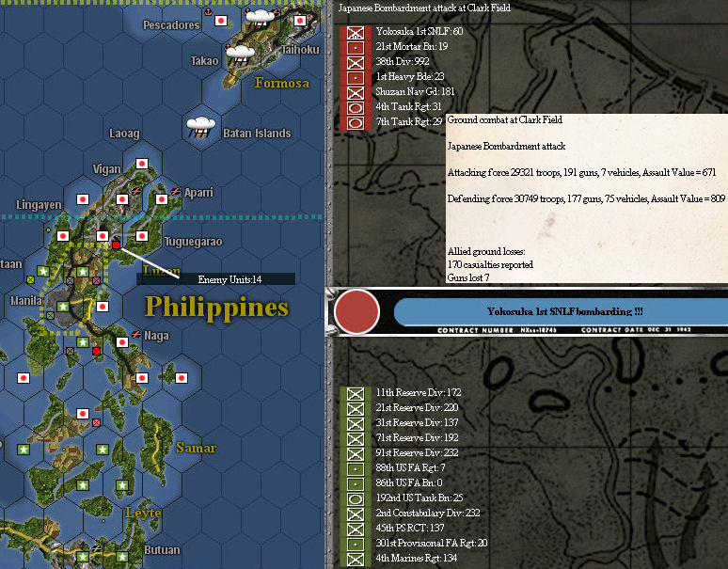
Task: Click the Allied star base near Butuan
Action: (122, 556)
